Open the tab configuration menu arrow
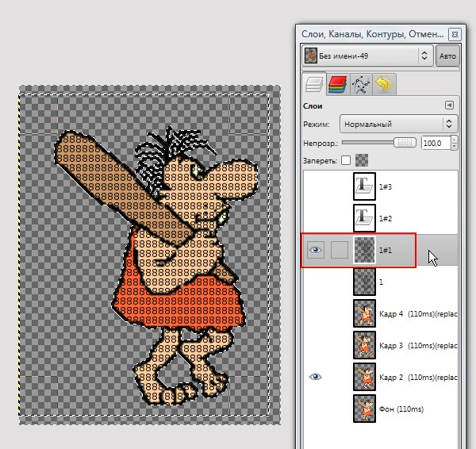Screen dimensions: 476x449 coord(449,106)
